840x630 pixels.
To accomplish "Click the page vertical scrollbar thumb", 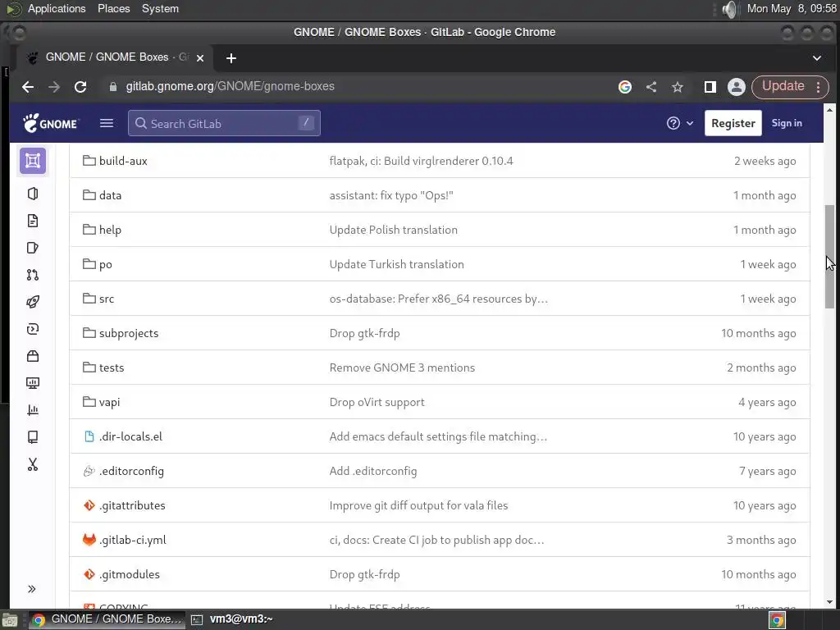I will [829, 256].
